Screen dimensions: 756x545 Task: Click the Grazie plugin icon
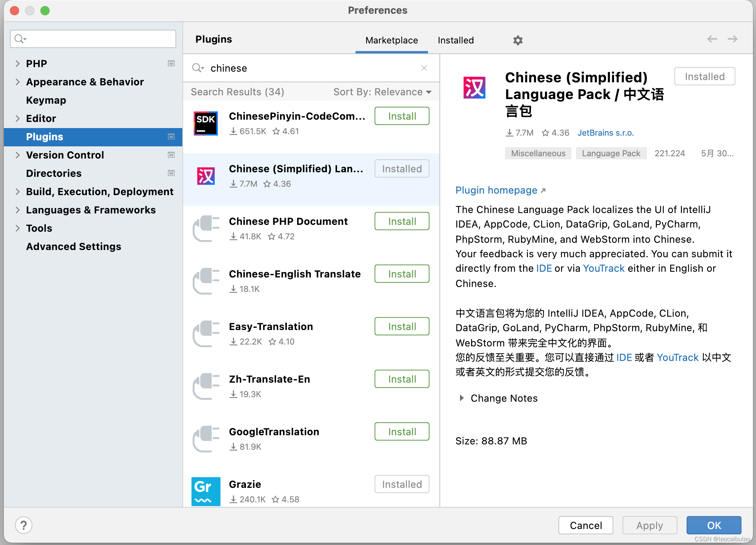click(x=206, y=491)
